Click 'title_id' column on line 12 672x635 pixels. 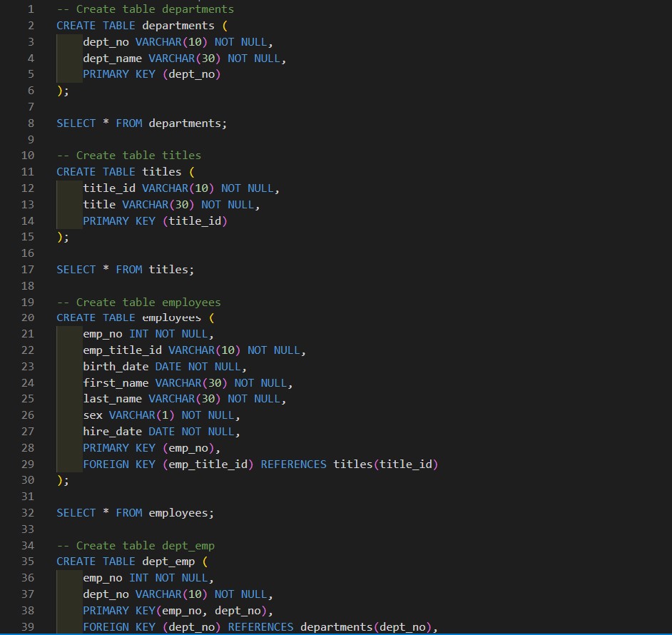(x=109, y=188)
